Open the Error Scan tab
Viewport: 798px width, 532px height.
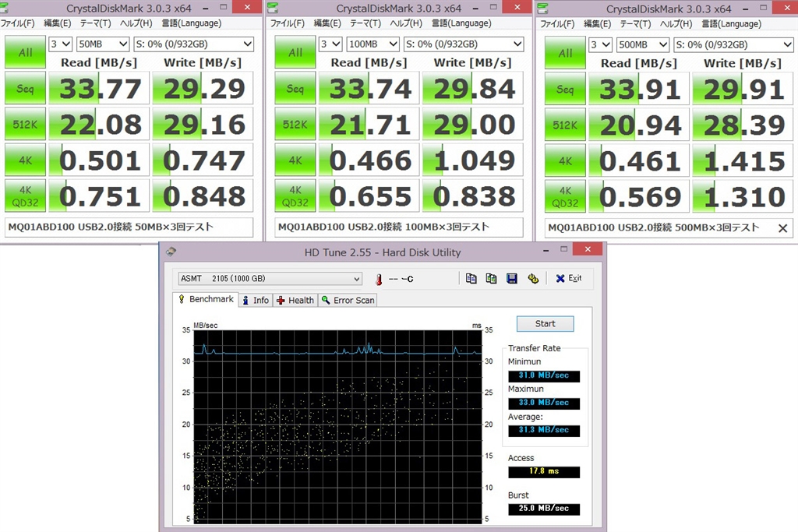(x=348, y=300)
